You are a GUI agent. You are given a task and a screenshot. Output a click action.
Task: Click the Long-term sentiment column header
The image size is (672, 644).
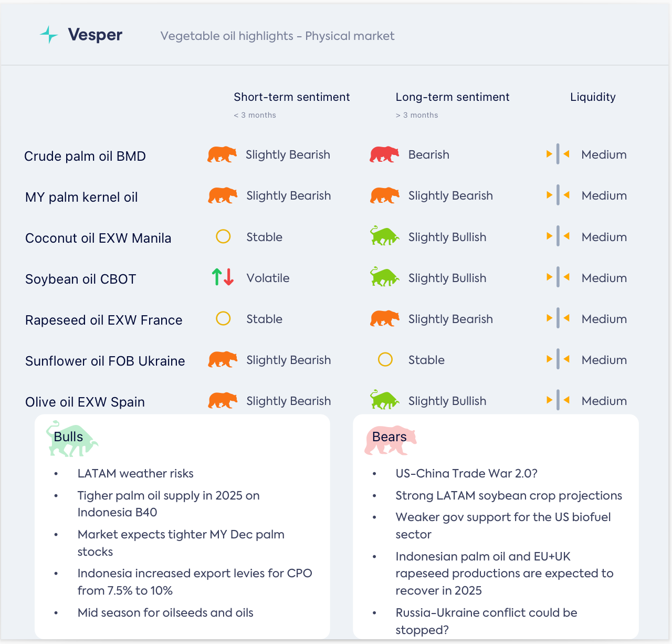click(453, 97)
